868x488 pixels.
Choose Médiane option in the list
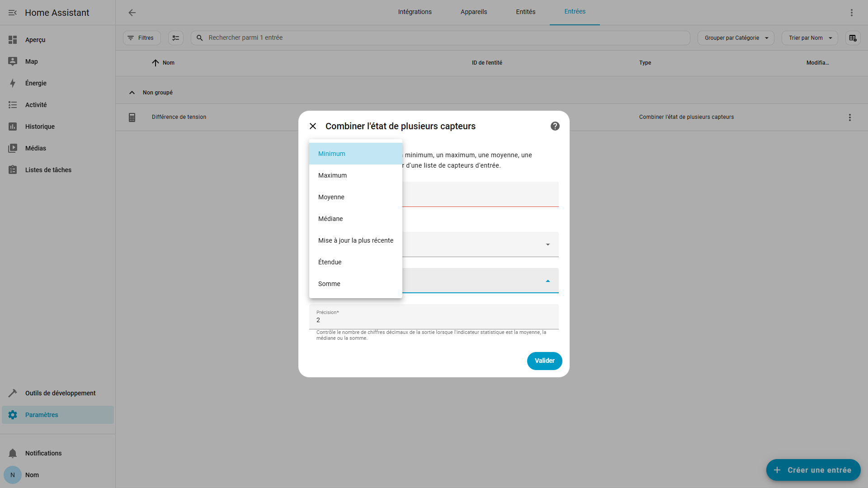tap(330, 219)
